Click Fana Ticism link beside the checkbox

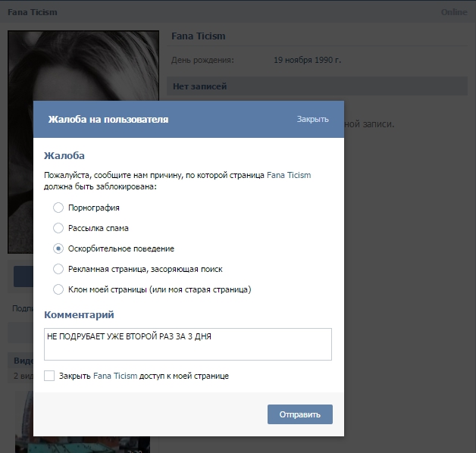pos(115,376)
